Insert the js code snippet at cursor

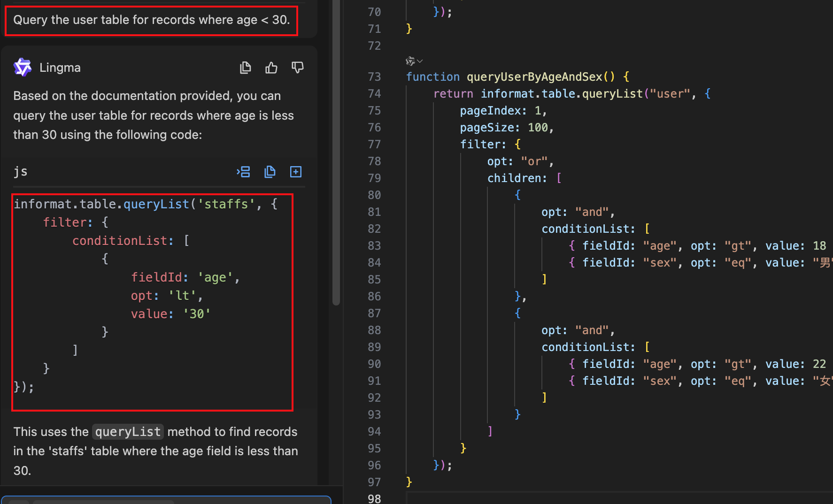(x=243, y=172)
